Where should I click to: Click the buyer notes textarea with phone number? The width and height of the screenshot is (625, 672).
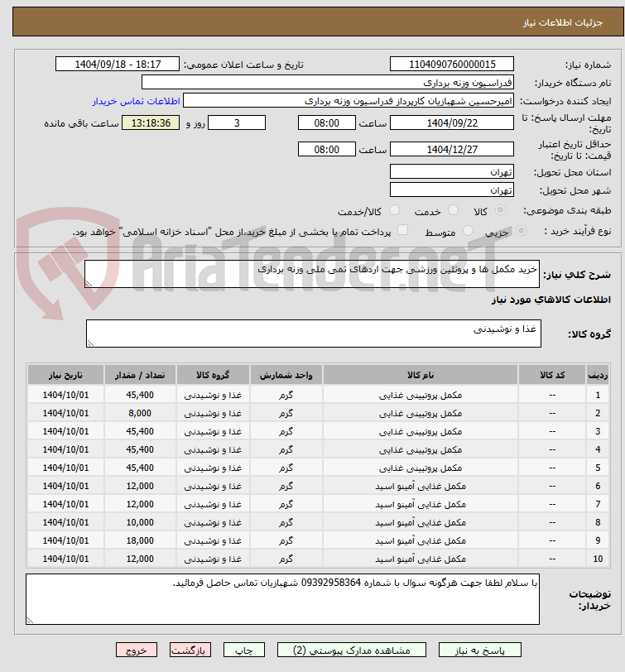point(282,599)
